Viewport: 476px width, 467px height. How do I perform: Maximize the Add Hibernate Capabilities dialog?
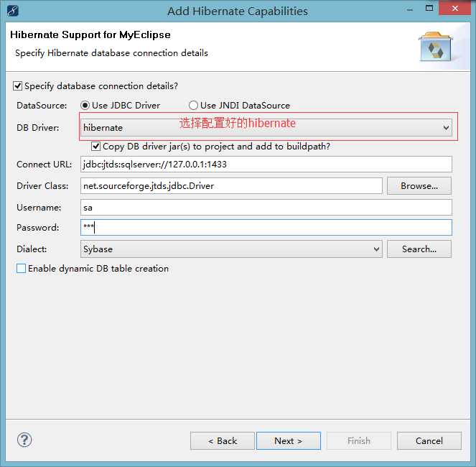tap(429, 8)
